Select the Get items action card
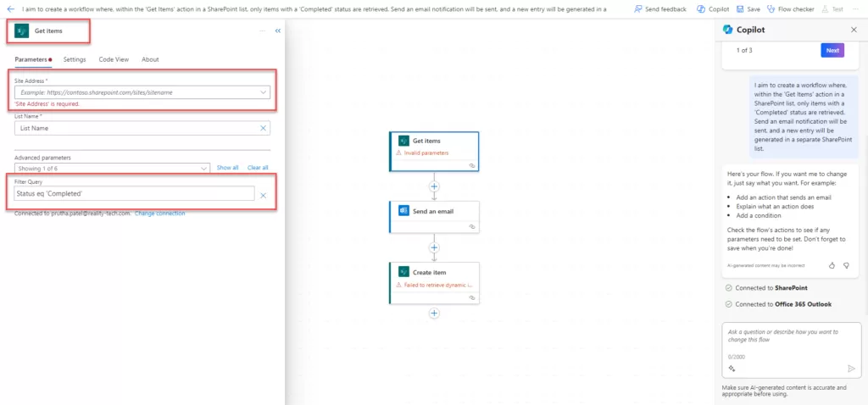The width and height of the screenshot is (868, 405). tap(434, 152)
